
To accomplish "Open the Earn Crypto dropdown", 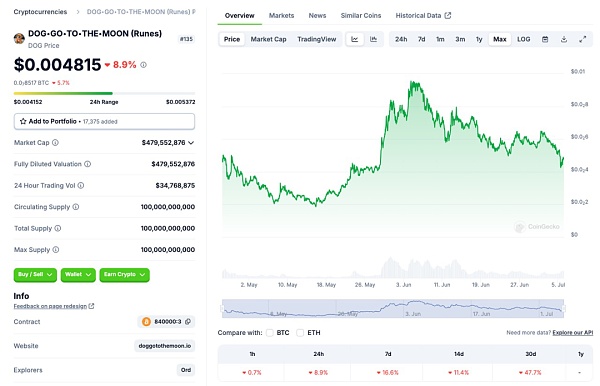I will [124, 275].
